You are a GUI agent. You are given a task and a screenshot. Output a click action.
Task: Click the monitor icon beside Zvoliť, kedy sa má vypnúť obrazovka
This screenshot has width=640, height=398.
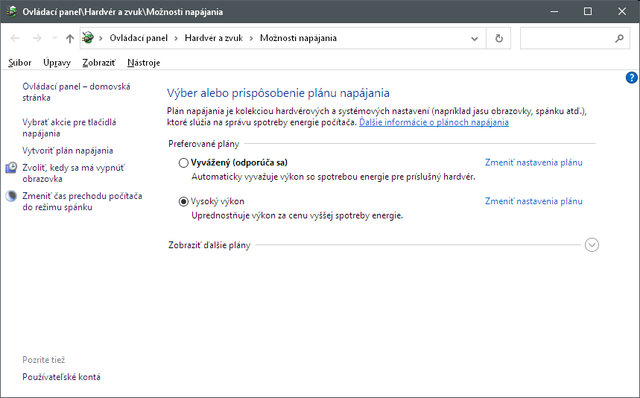click(11, 168)
